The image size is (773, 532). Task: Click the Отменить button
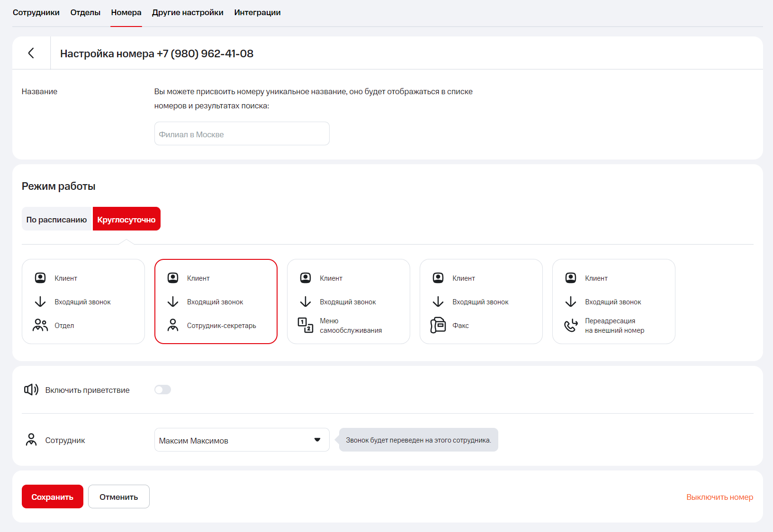point(118,497)
